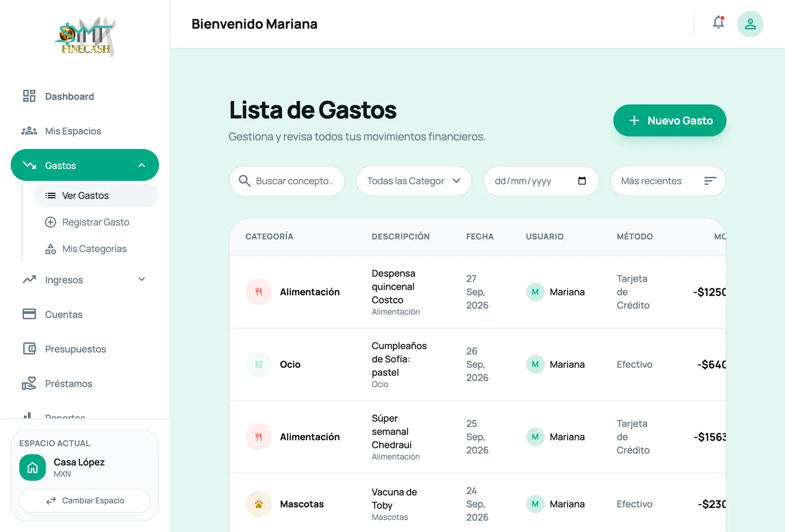Click the FineCash logo
Viewport: 785px width, 532px height.
tap(85, 37)
